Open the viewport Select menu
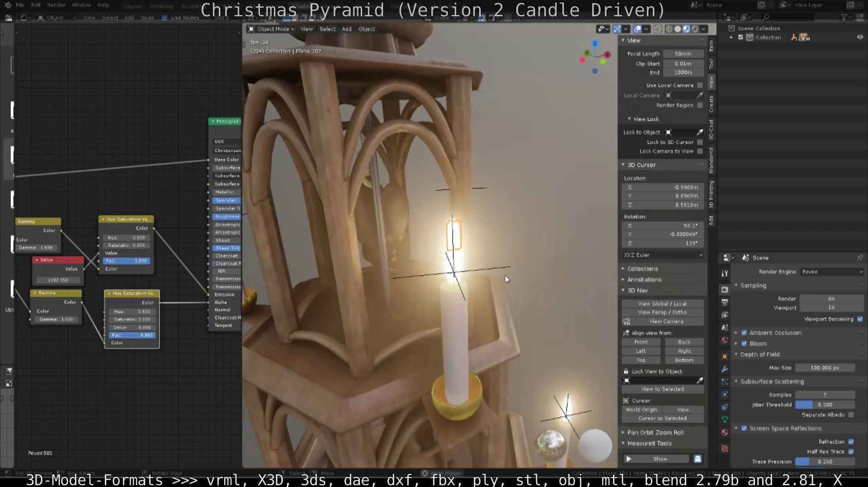This screenshot has width=868, height=487. pos(327,29)
